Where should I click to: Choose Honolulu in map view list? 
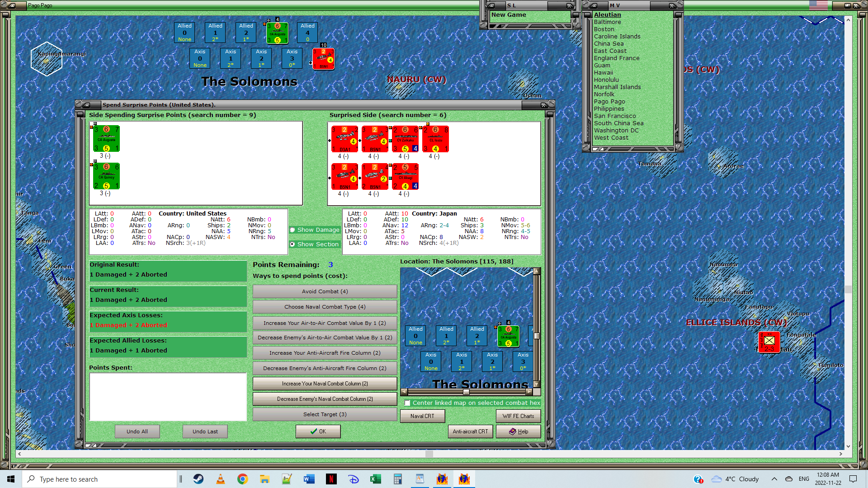pos(606,80)
